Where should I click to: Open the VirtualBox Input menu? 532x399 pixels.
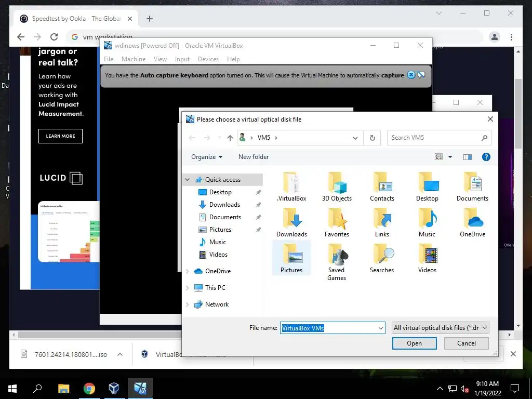(182, 59)
